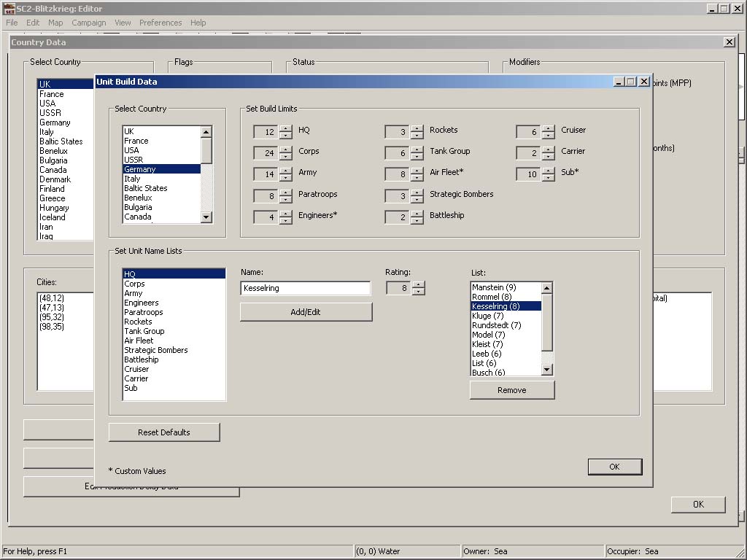The width and height of the screenshot is (747, 560).
Task: Increase the Tank Group build limit
Action: pyautogui.click(x=417, y=149)
